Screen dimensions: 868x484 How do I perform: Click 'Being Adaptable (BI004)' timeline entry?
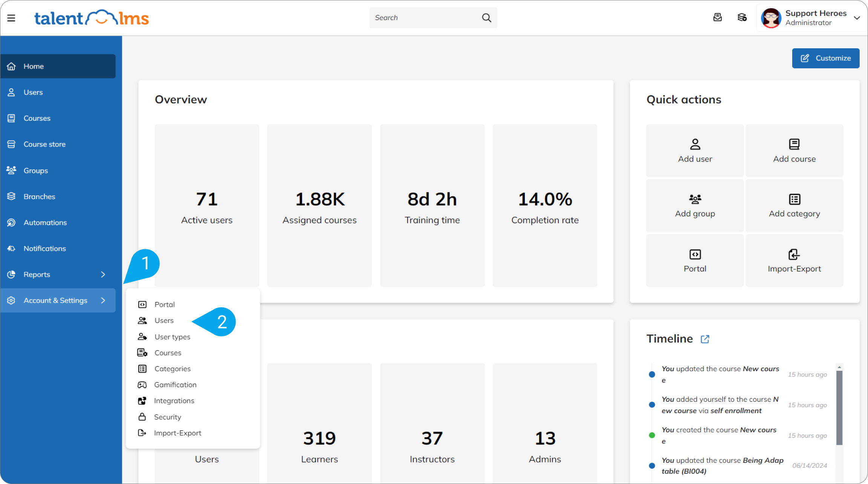click(722, 466)
